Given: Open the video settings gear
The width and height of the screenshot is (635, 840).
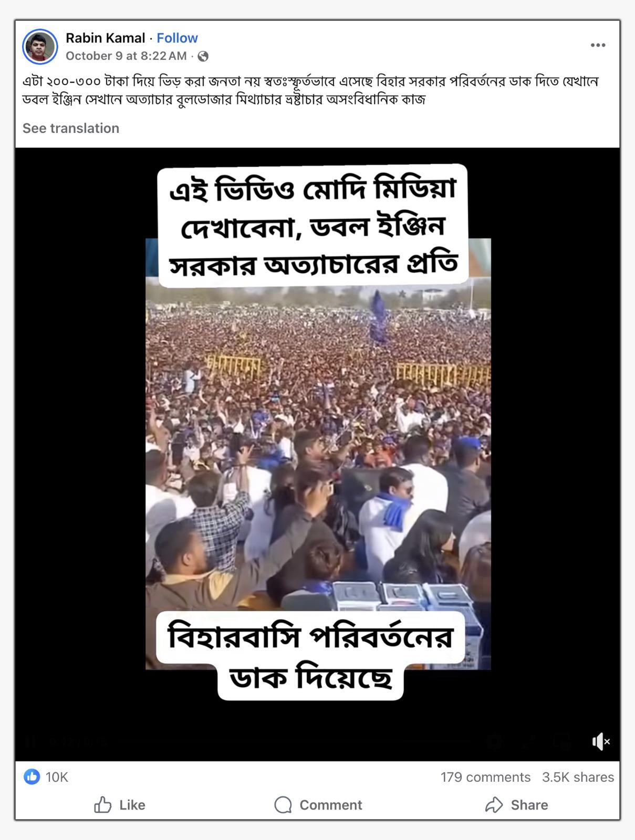Looking at the screenshot, I should pyautogui.click(x=494, y=741).
